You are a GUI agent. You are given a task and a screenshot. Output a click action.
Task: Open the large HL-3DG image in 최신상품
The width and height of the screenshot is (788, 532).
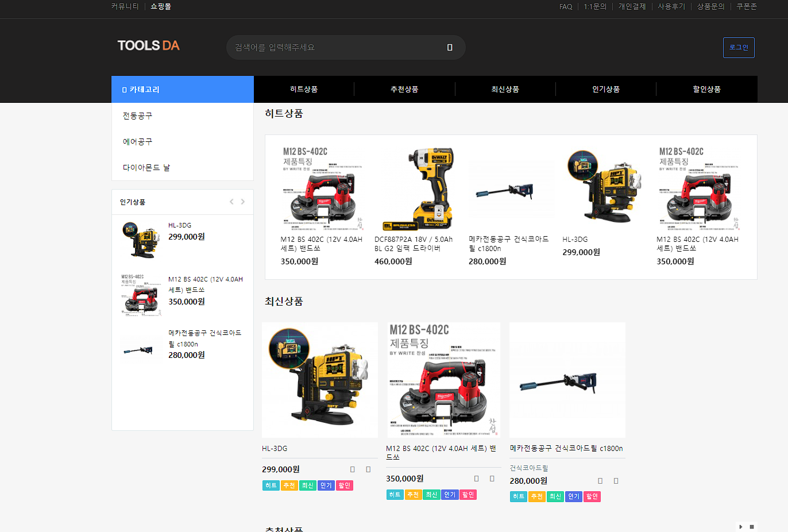320,380
